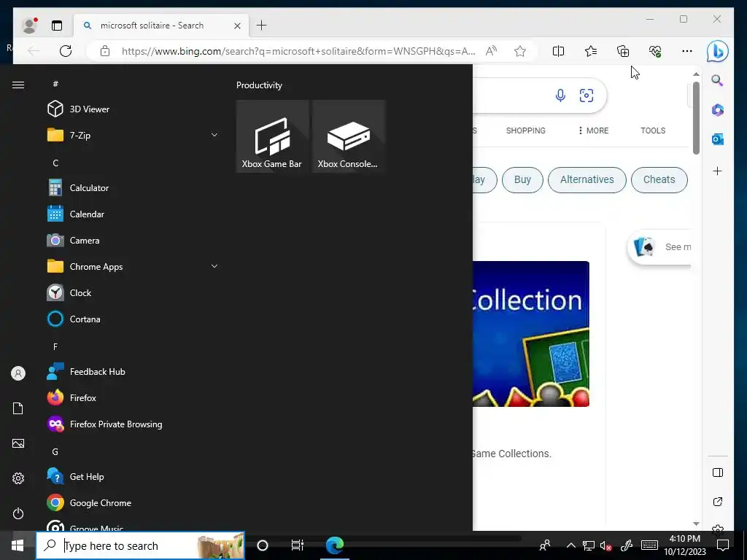The image size is (747, 560).
Task: Open the notification center icon
Action: tap(723, 545)
